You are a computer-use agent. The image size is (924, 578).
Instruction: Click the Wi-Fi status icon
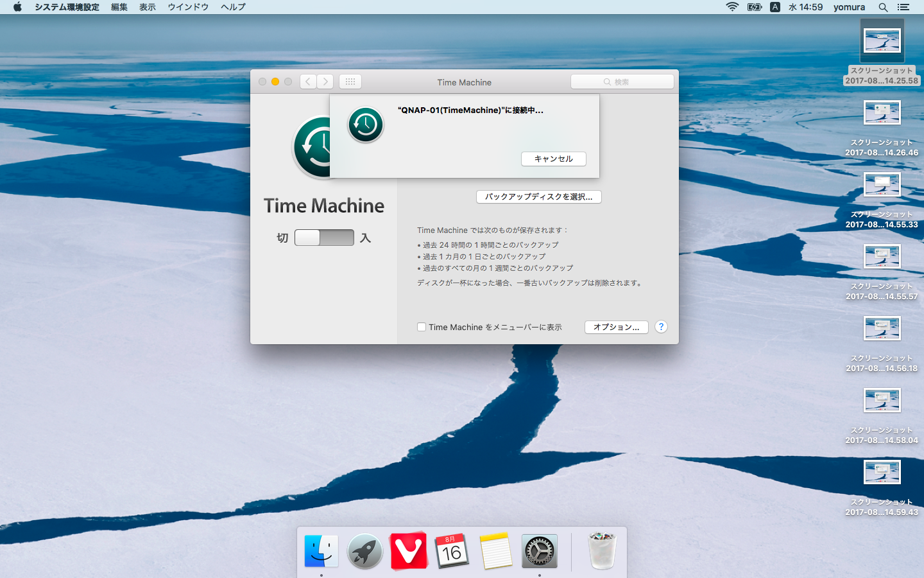732,7
